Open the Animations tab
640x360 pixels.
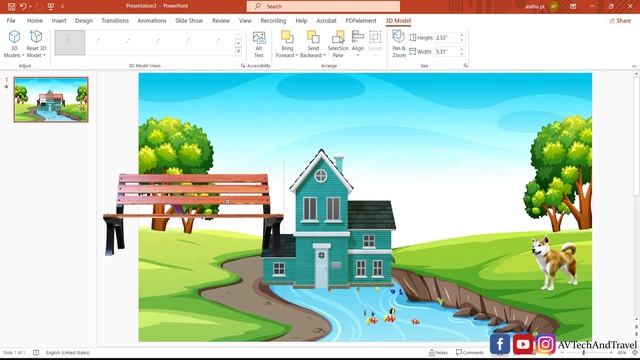[152, 20]
